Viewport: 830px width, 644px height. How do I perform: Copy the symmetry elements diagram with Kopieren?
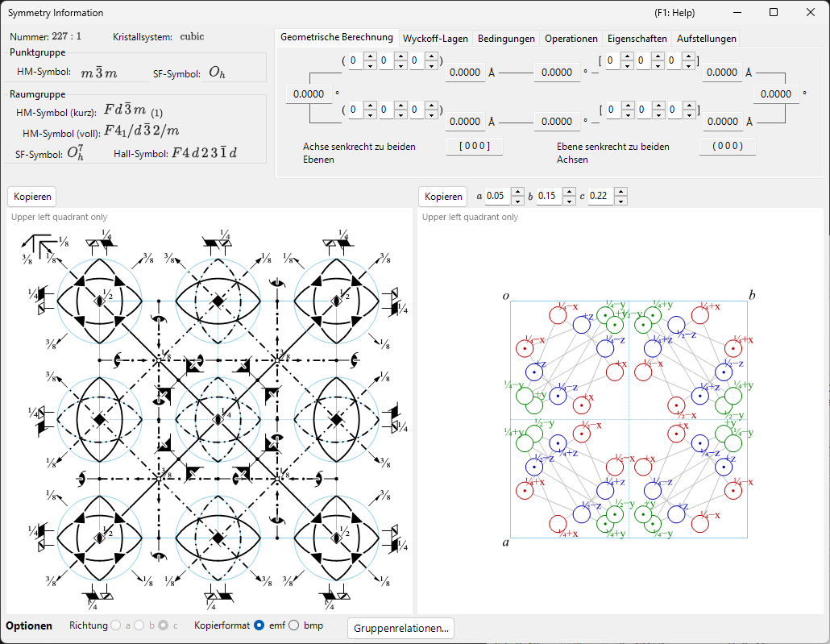pos(32,197)
